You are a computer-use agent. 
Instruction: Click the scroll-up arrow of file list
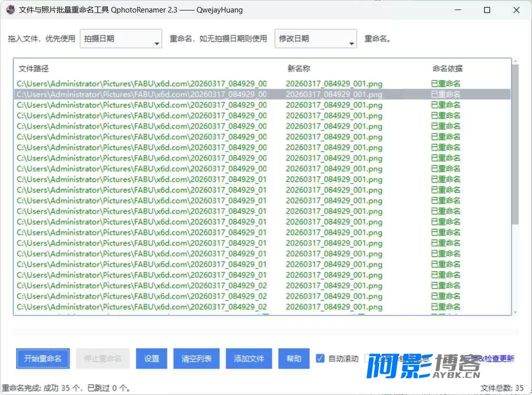516,61
